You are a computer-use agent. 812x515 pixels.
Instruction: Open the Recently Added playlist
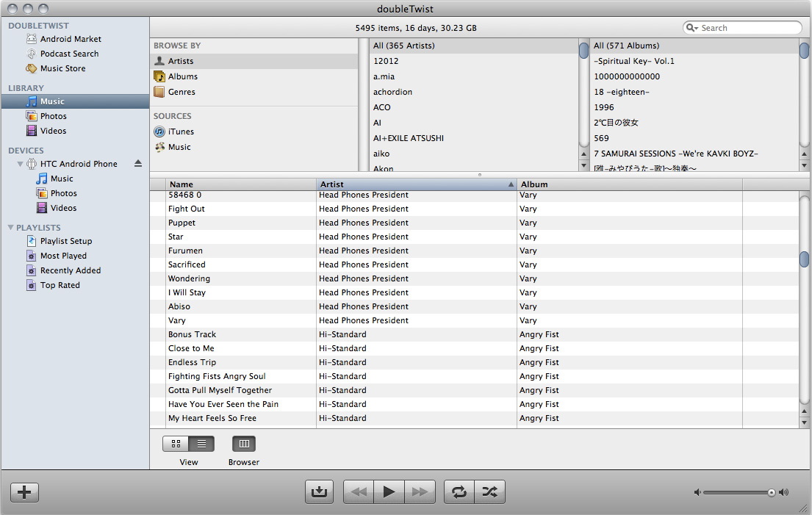pyautogui.click(x=71, y=270)
